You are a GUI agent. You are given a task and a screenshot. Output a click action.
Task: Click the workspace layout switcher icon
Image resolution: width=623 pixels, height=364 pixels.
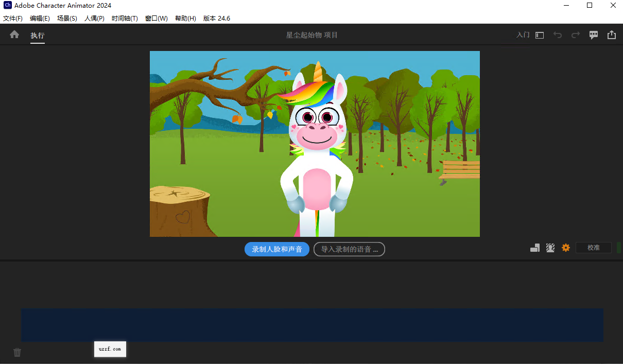pos(539,34)
